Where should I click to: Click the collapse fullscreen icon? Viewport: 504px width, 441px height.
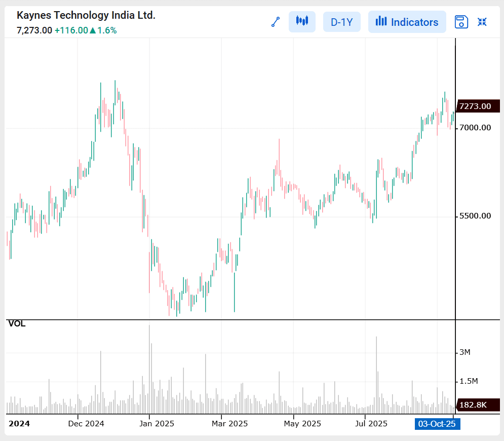[482, 22]
